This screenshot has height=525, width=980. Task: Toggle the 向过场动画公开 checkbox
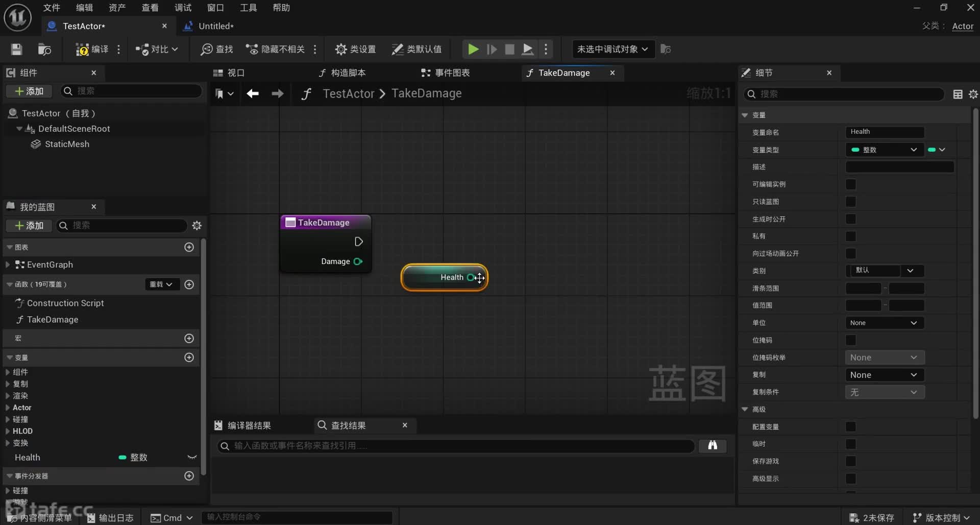(x=850, y=254)
